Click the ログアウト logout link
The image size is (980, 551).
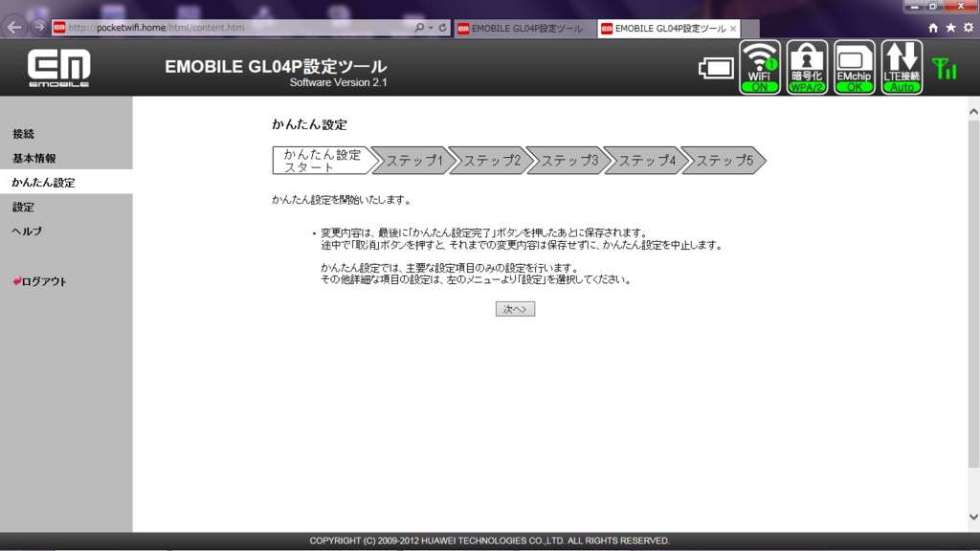(39, 281)
